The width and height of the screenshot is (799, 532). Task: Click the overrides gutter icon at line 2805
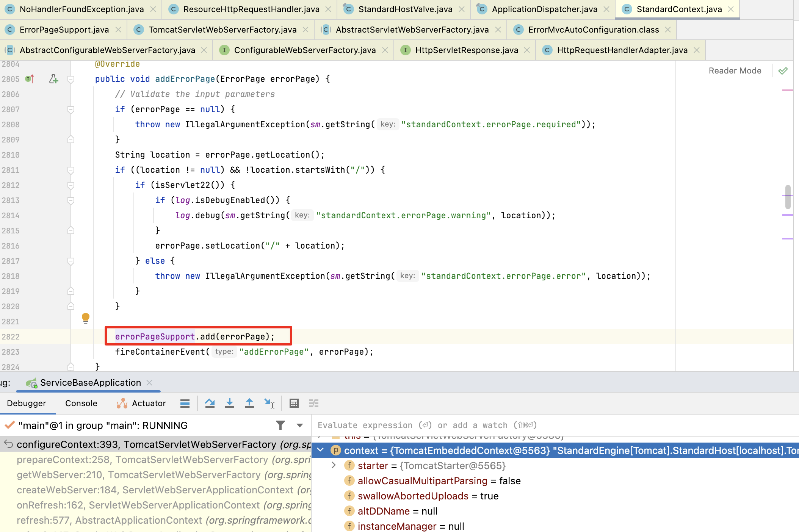tap(30, 79)
